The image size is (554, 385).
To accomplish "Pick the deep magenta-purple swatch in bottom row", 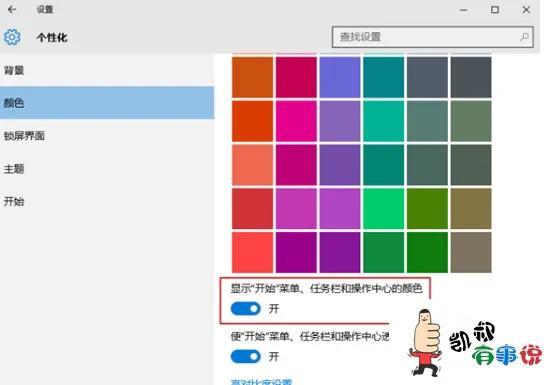I will pyautogui.click(x=296, y=252).
